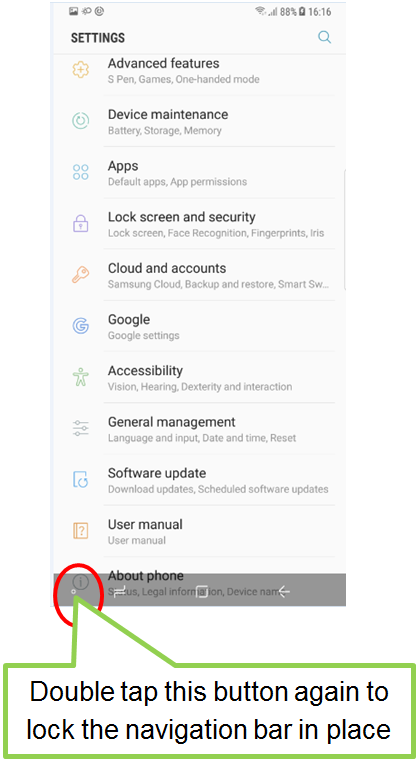Select the Device maintenance circular icon
This screenshot has height=760, width=417.
(x=80, y=121)
